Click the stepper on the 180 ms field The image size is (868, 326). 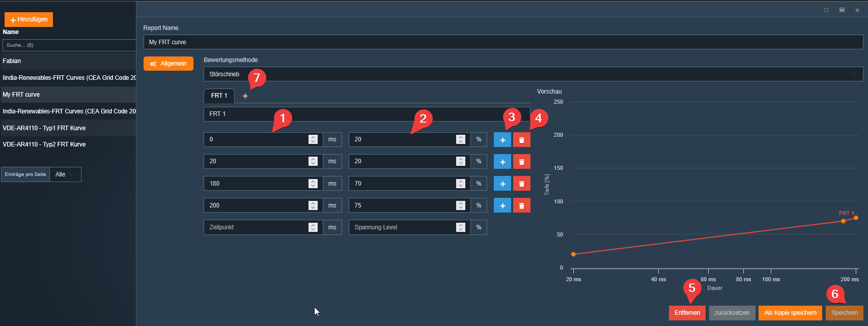(x=313, y=184)
